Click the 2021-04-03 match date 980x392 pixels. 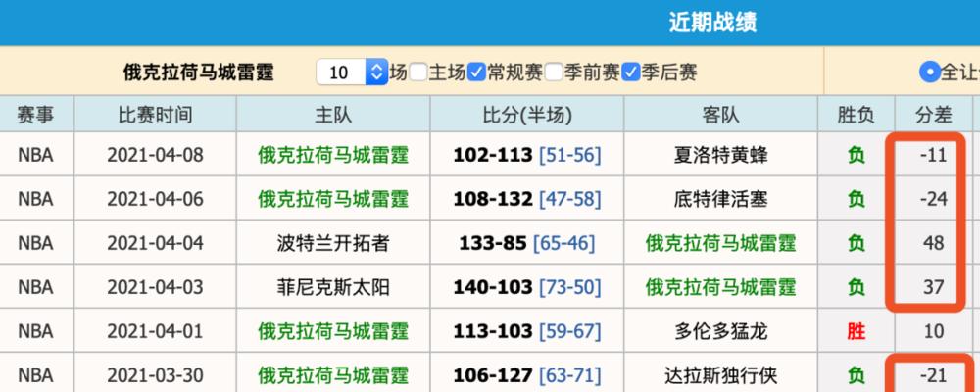156,287
